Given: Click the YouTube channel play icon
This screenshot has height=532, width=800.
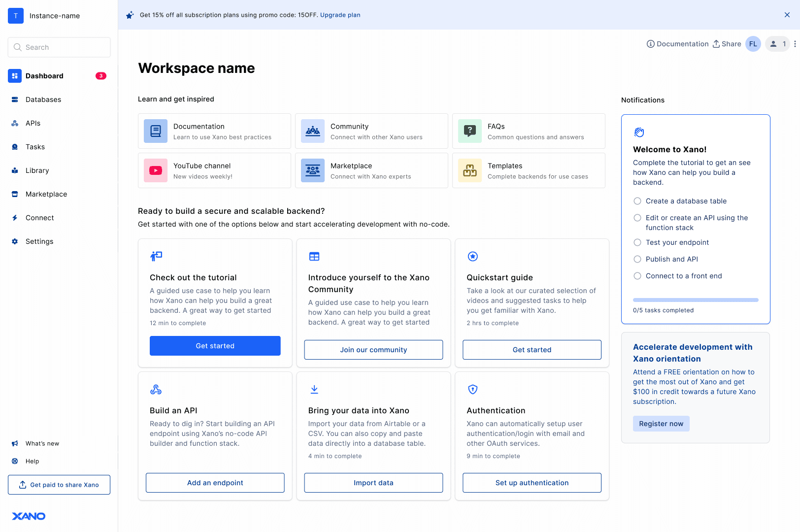Looking at the screenshot, I should click(156, 170).
